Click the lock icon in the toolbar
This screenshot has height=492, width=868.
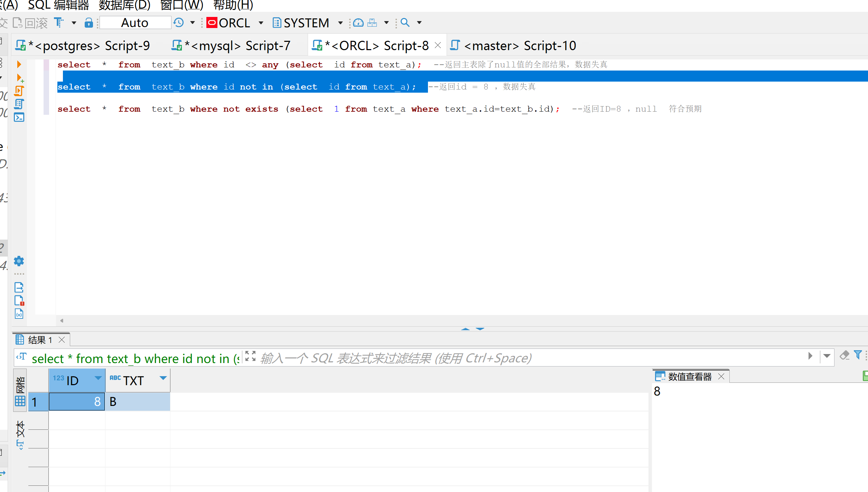[88, 23]
